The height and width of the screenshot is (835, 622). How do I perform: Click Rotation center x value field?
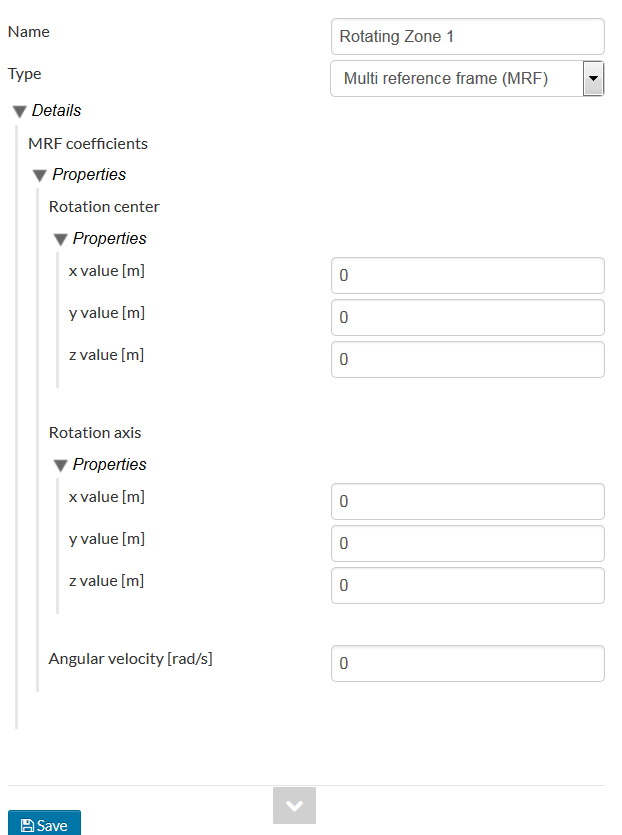pyautogui.click(x=467, y=276)
